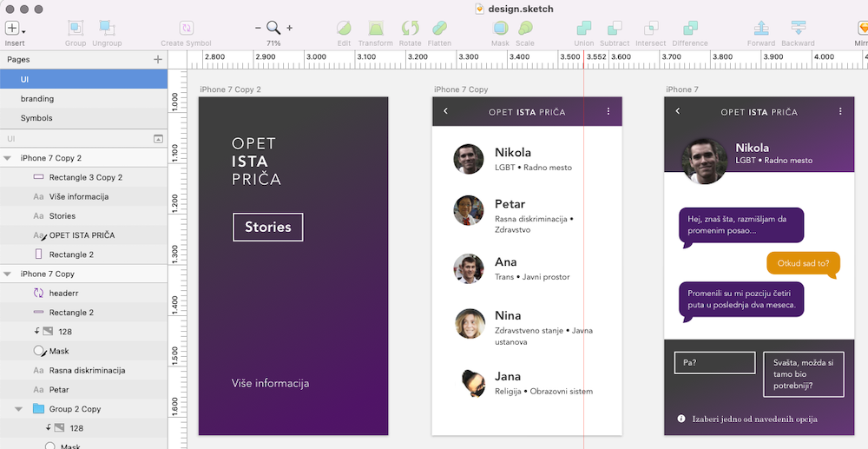This screenshot has height=449, width=868.
Task: Click the headerr symbol icon
Action: tap(38, 293)
